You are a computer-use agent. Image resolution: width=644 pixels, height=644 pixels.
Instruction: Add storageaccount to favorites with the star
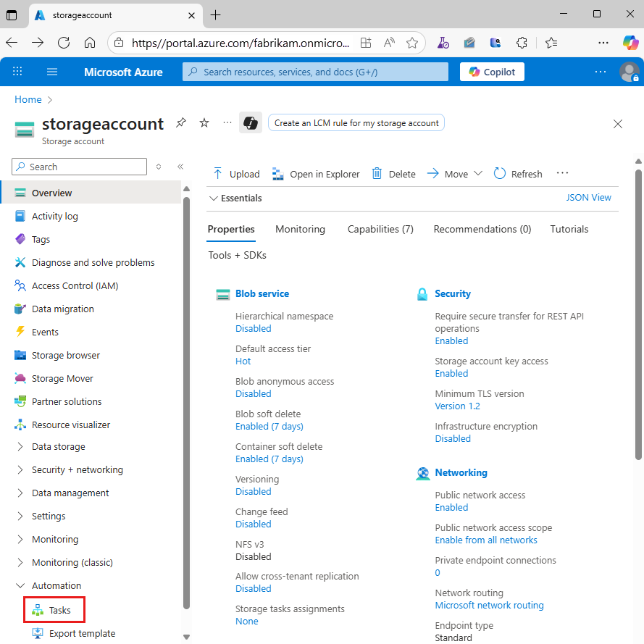pyautogui.click(x=204, y=123)
